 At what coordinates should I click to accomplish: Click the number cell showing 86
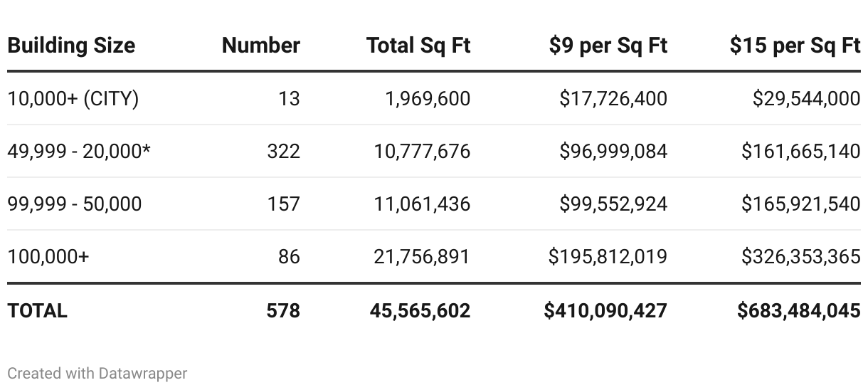tap(289, 256)
